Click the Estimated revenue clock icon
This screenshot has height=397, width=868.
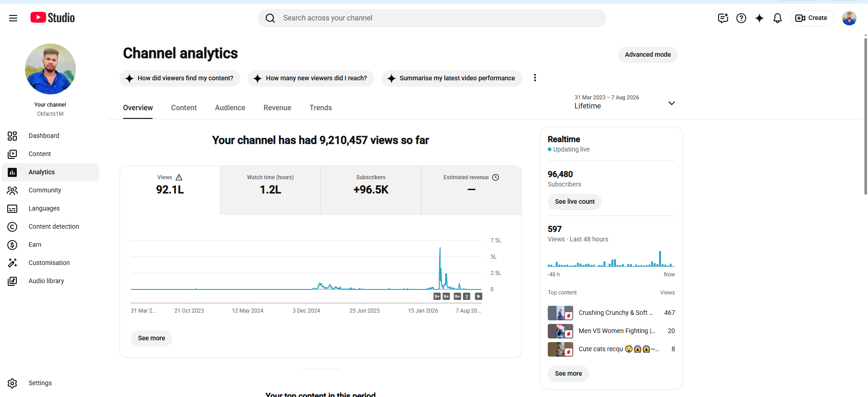[x=496, y=177]
